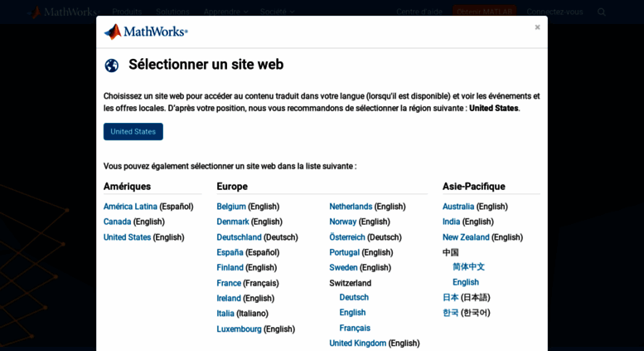
Task: Close the website selection dialog
Action: [537, 27]
